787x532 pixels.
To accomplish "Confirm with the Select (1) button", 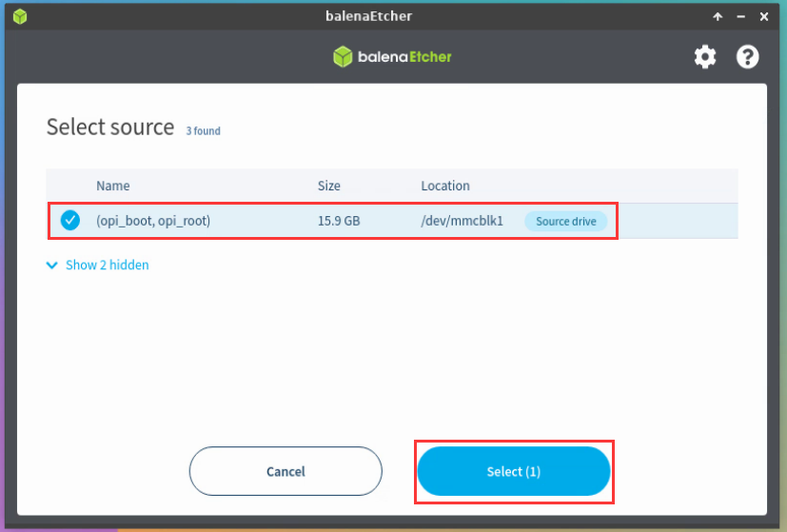I will click(x=513, y=471).
